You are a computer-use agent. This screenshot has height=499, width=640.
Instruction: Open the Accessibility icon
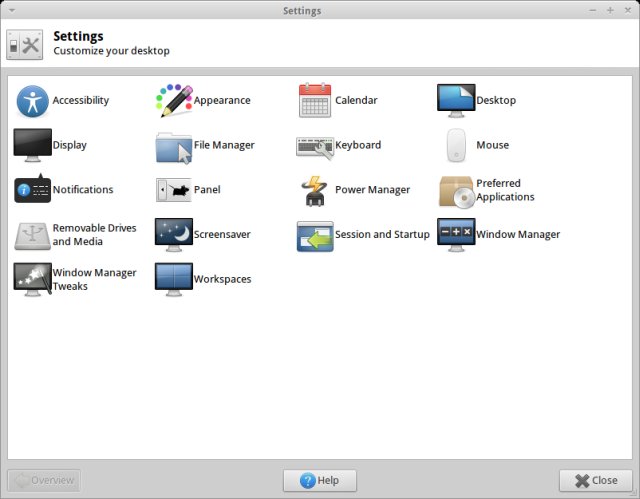click(32, 101)
